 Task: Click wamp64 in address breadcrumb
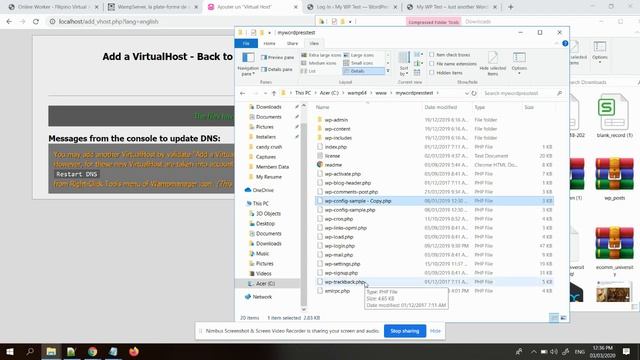[x=357, y=93]
